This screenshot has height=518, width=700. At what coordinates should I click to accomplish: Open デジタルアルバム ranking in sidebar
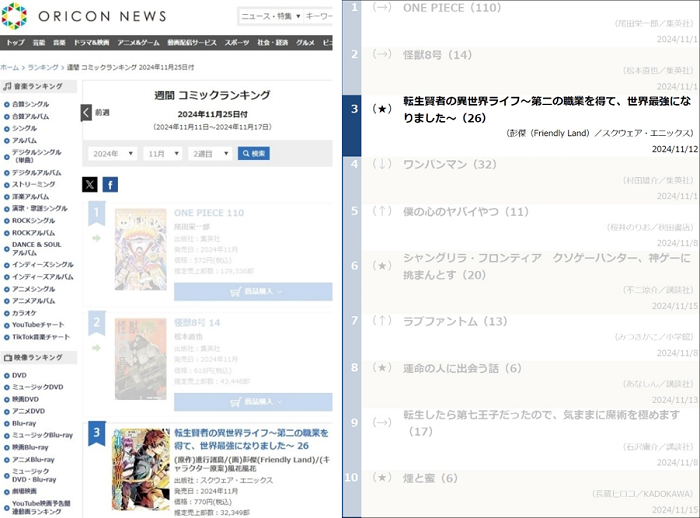tap(37, 173)
